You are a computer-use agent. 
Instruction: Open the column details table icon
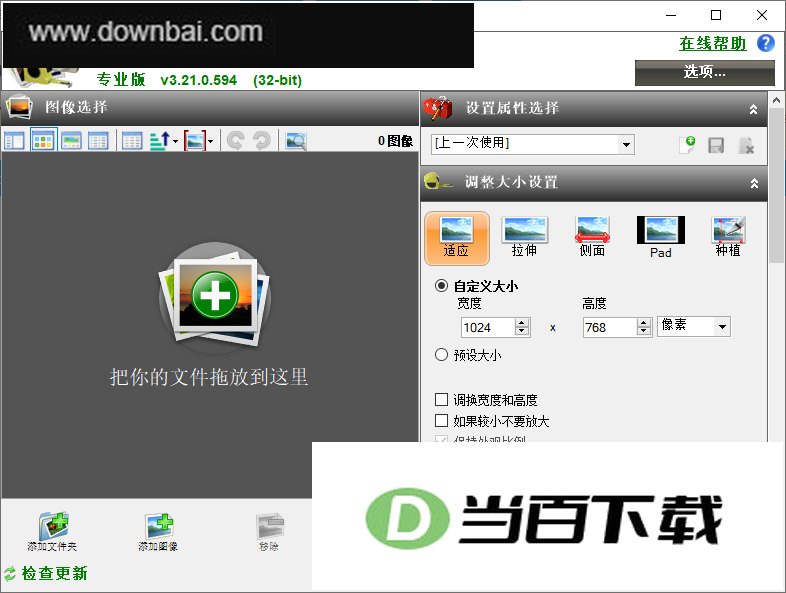point(132,141)
